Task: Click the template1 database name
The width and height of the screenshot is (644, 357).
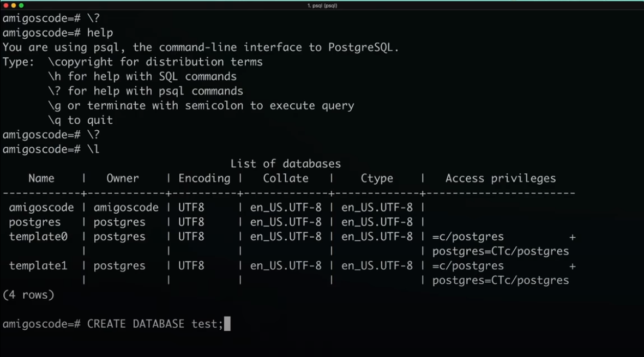Action: pos(38,266)
